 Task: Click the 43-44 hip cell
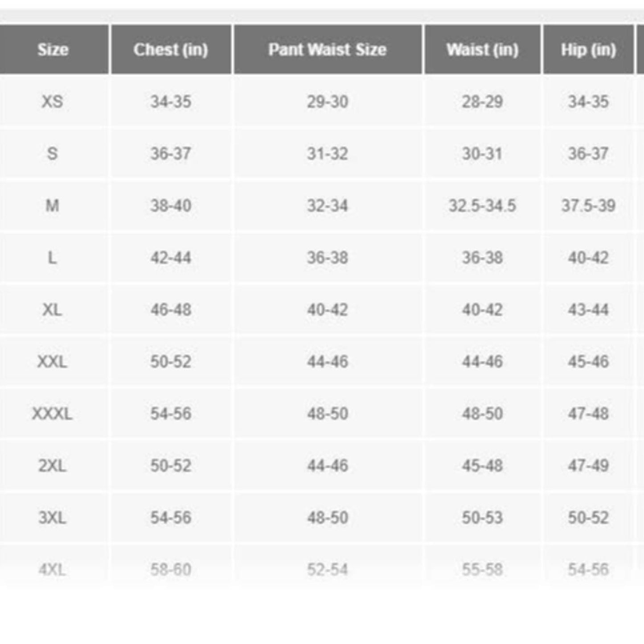[x=588, y=309]
